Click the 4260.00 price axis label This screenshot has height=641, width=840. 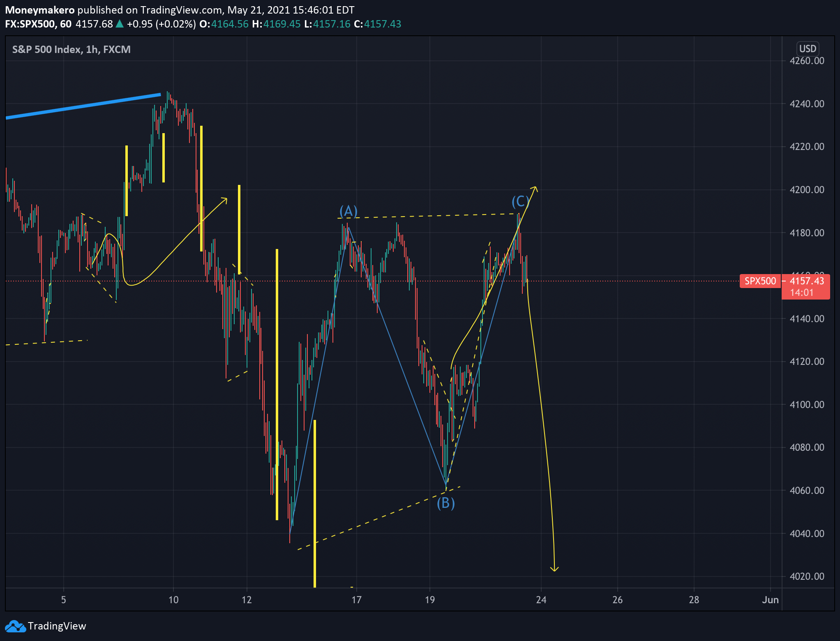[x=807, y=61]
